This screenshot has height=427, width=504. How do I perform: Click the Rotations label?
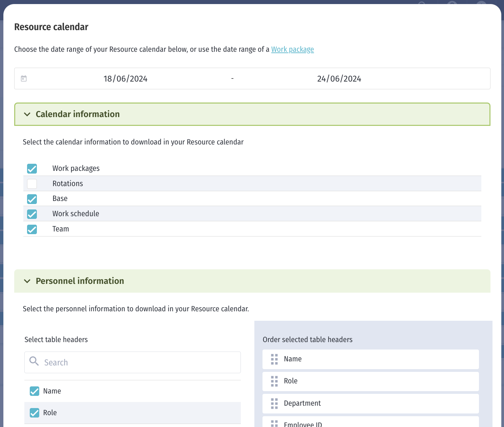coord(68,184)
